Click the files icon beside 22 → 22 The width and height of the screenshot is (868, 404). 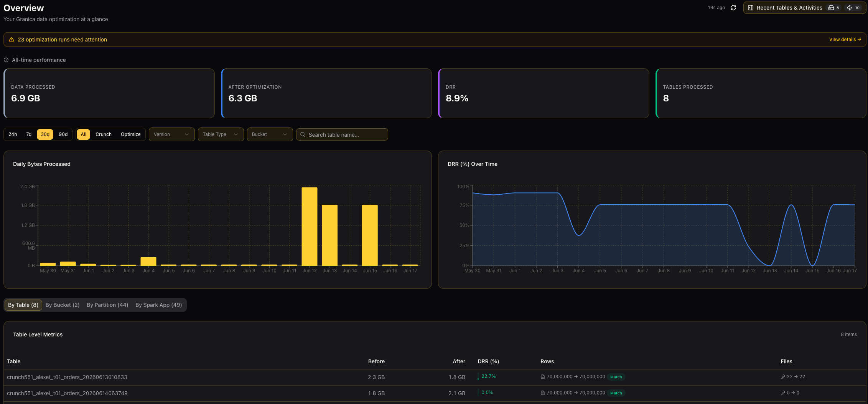point(782,377)
